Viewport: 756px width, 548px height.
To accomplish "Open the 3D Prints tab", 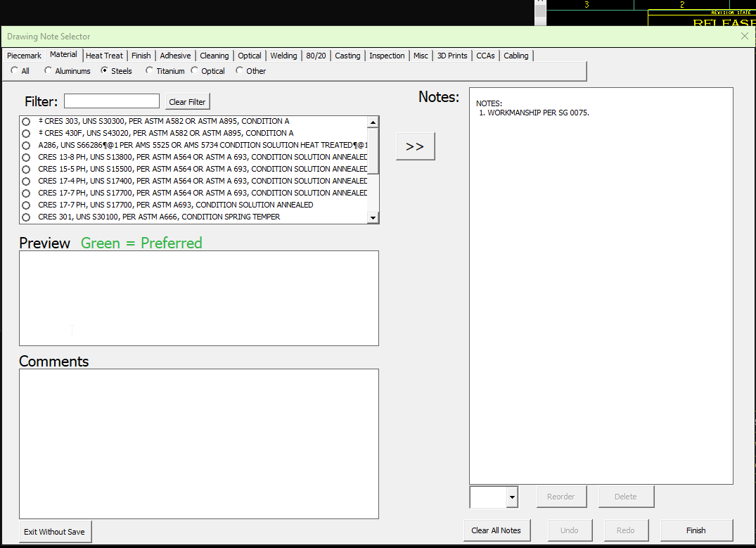I will click(x=451, y=55).
